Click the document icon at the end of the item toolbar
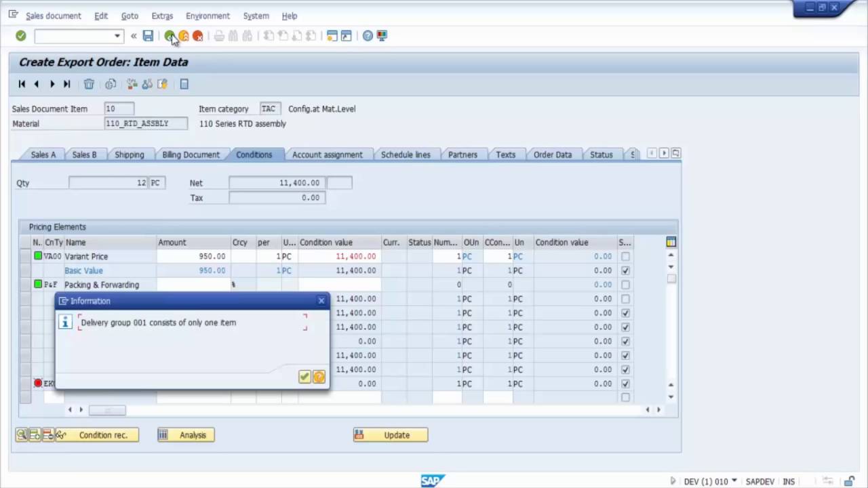Viewport: 868px width, 488px height. [x=184, y=84]
